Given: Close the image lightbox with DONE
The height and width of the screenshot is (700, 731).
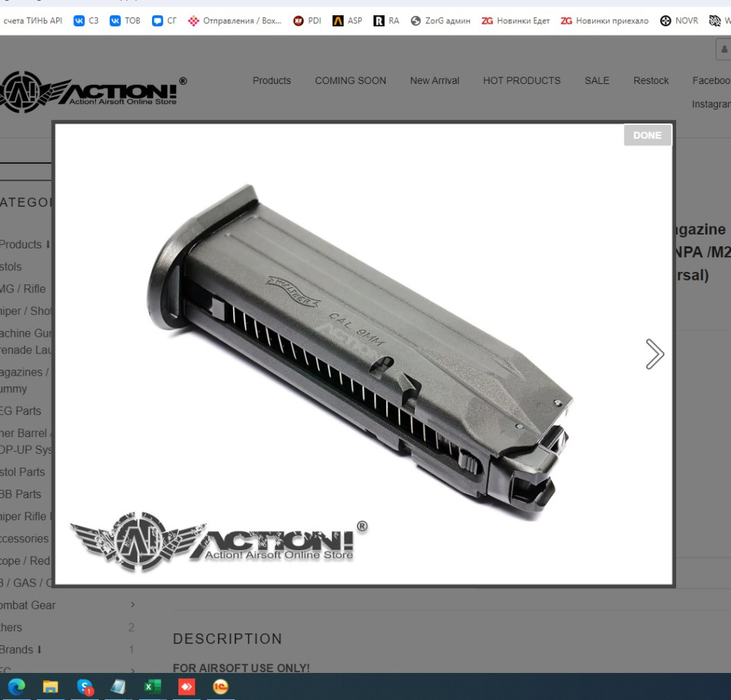Looking at the screenshot, I should [x=648, y=135].
